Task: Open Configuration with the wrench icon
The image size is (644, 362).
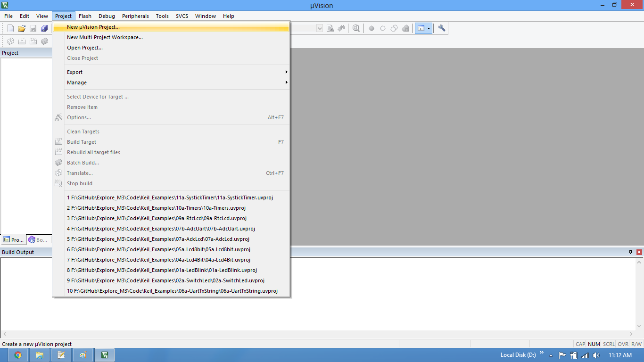Action: [x=442, y=28]
